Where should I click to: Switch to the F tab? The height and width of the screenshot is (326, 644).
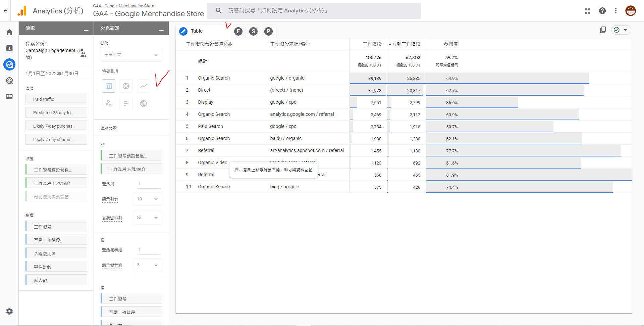(x=238, y=31)
